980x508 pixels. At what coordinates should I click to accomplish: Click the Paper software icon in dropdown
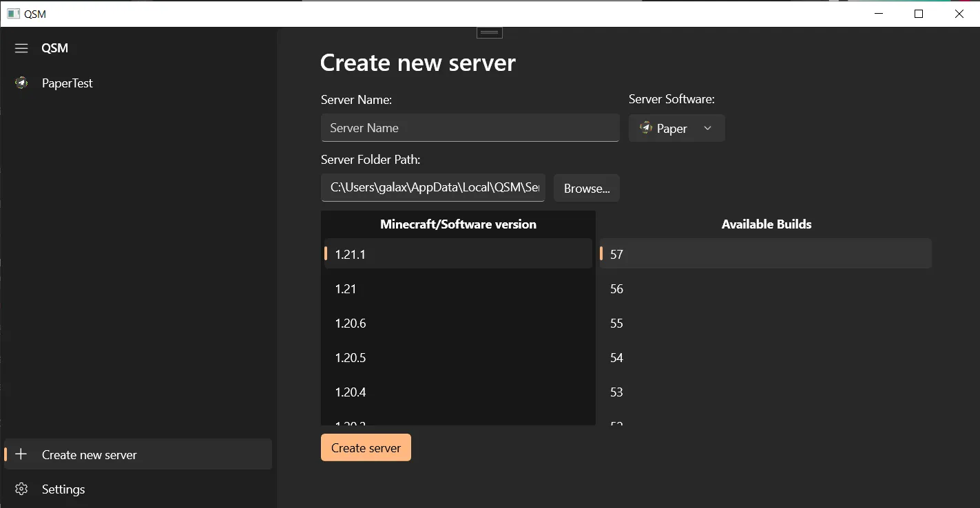646,128
